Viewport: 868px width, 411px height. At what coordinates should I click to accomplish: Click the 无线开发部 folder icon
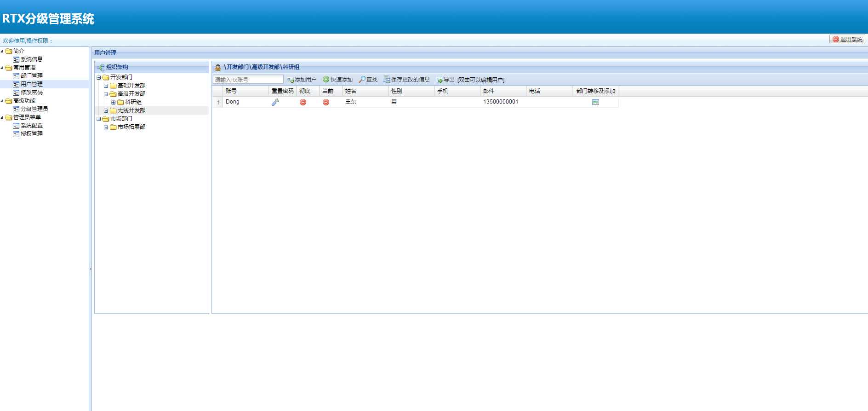pos(113,110)
